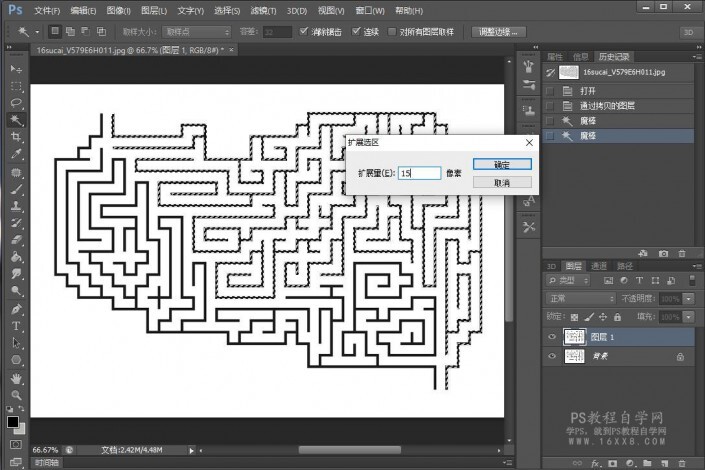Pick the Eyedropper tool
Image resolution: width=705 pixels, height=470 pixels.
(x=16, y=154)
